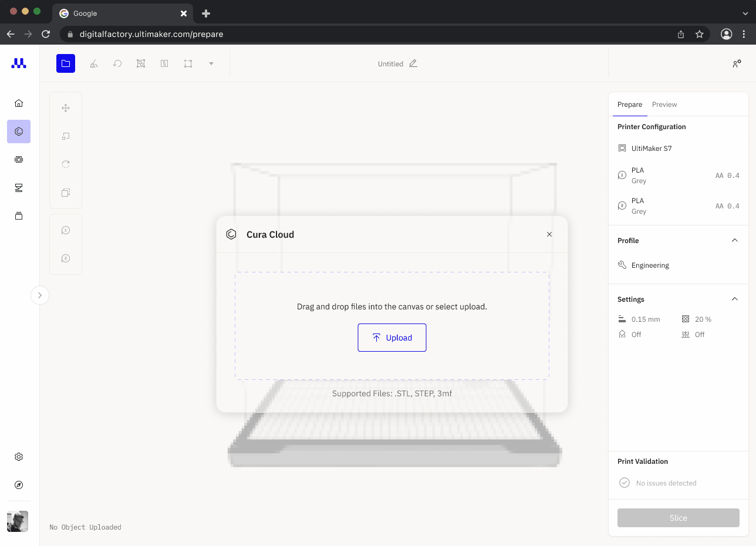Switch to the Preview tab
The width and height of the screenshot is (756, 546).
[x=664, y=105]
